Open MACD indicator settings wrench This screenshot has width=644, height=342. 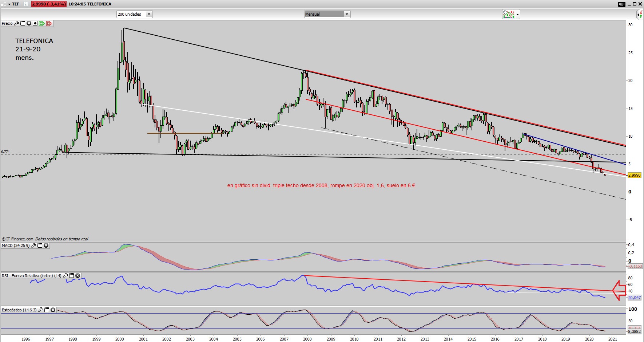pos(34,245)
